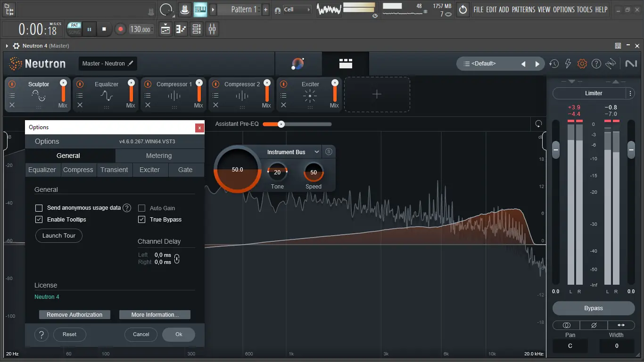644x362 pixels.
Task: Stop playback in FL Studio transport
Action: coord(104,29)
